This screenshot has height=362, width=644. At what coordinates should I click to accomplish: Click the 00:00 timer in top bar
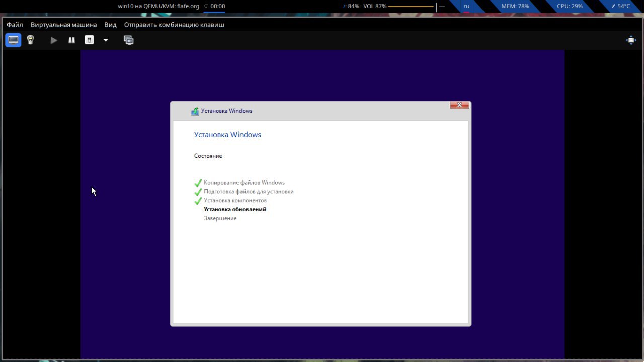tap(215, 6)
